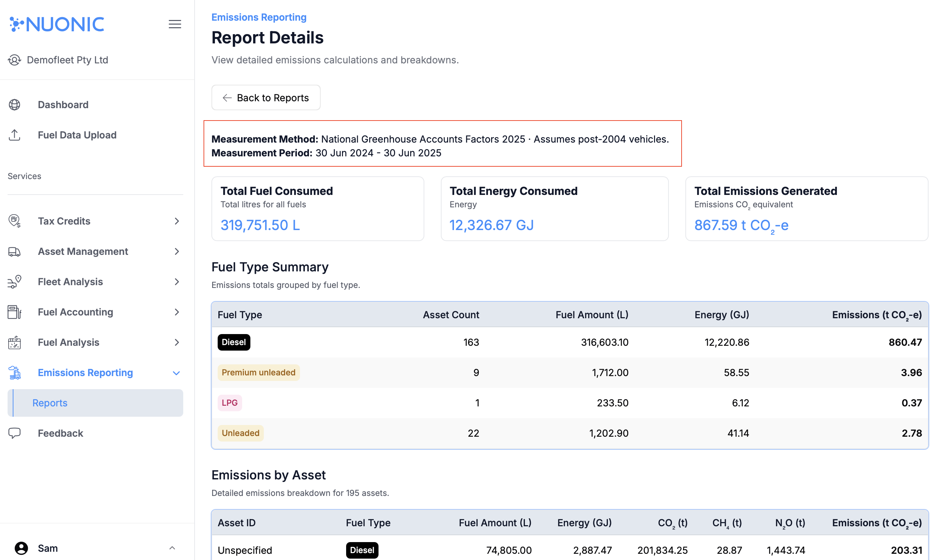Collapse the Emissions Reporting submenu

coord(177,372)
